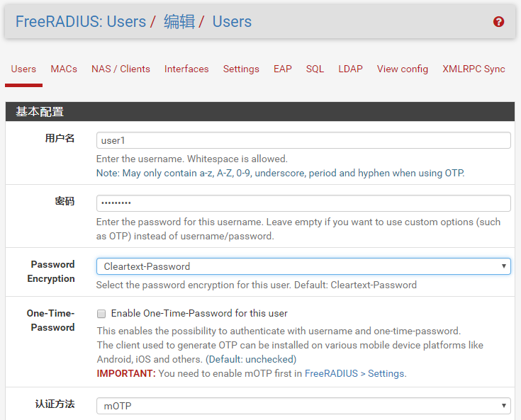Switch to the MACs tab

(64, 69)
